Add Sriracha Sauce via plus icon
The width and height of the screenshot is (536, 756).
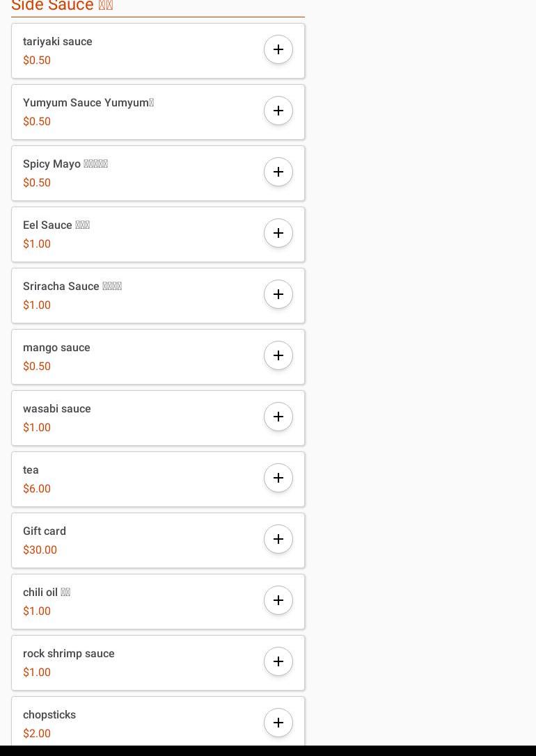(278, 294)
